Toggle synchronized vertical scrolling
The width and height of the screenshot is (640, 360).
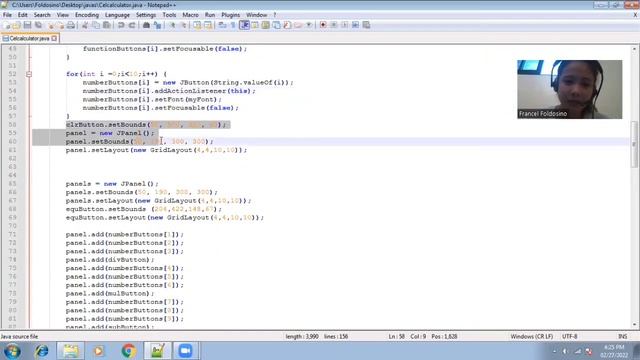[x=197, y=25]
